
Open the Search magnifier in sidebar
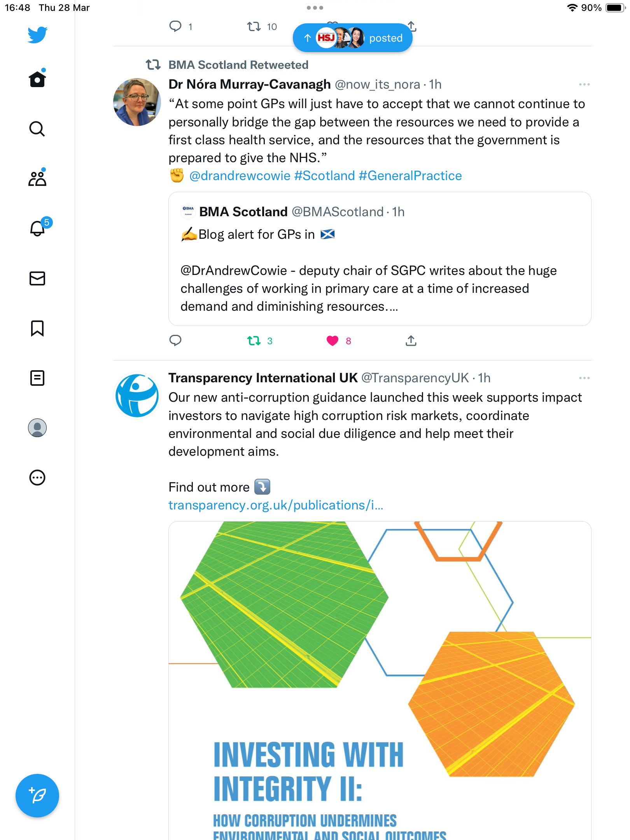(37, 129)
